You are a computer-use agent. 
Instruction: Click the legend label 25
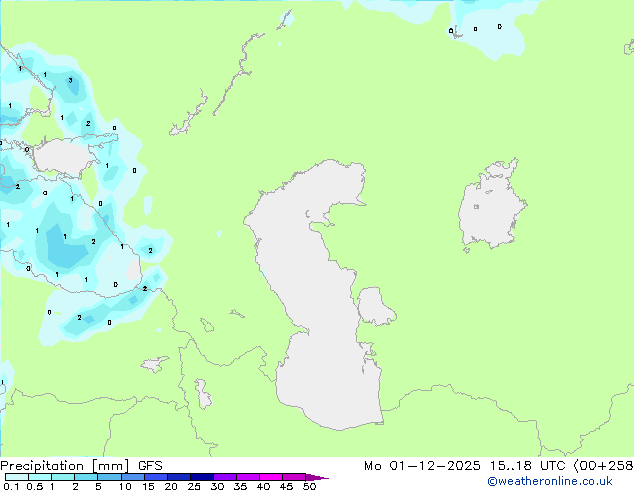[x=194, y=486]
